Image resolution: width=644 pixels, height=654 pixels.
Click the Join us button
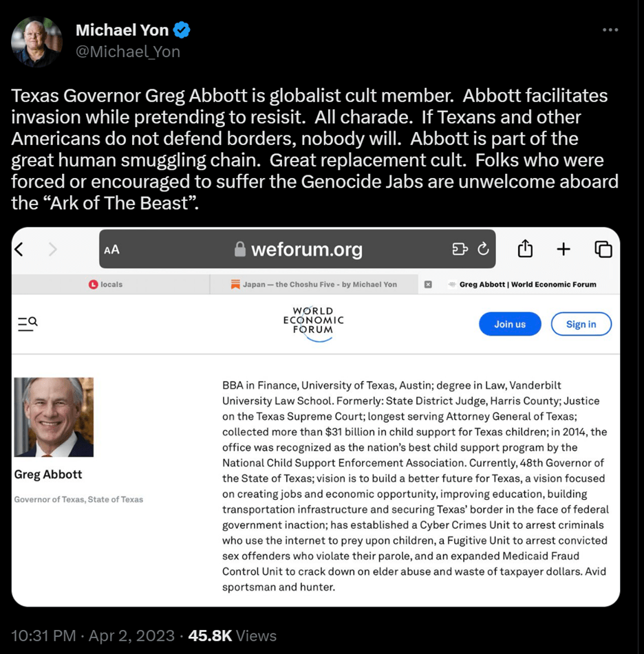(510, 324)
